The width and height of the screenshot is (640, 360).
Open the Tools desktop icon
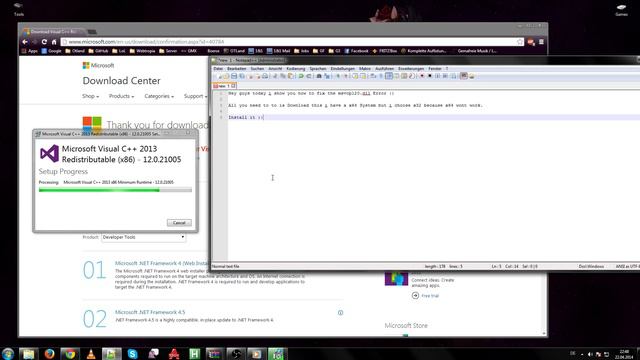18,9
